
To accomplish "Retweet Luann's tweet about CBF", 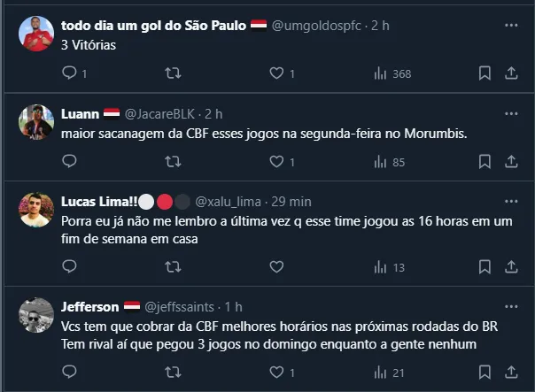I will pyautogui.click(x=174, y=162).
